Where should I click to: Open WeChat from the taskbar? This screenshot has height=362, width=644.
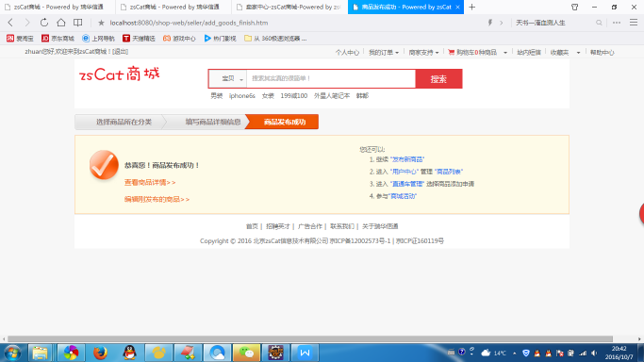tap(246, 353)
